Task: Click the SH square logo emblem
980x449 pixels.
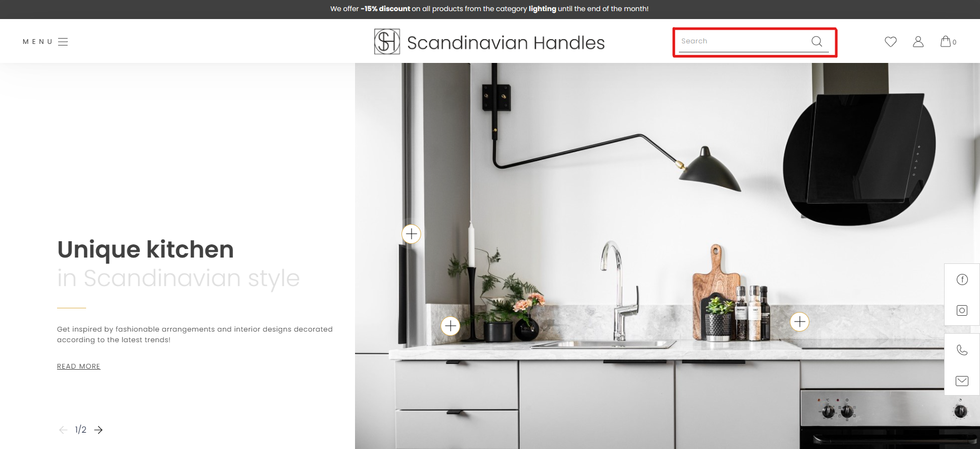Action: (x=387, y=42)
